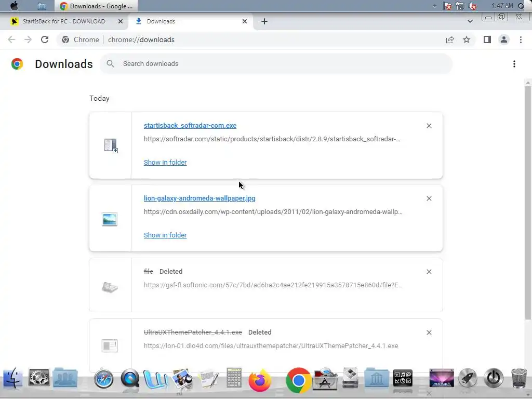The image size is (532, 399).
Task: Select the Downloads - Google taskbar button
Action: pyautogui.click(x=96, y=6)
